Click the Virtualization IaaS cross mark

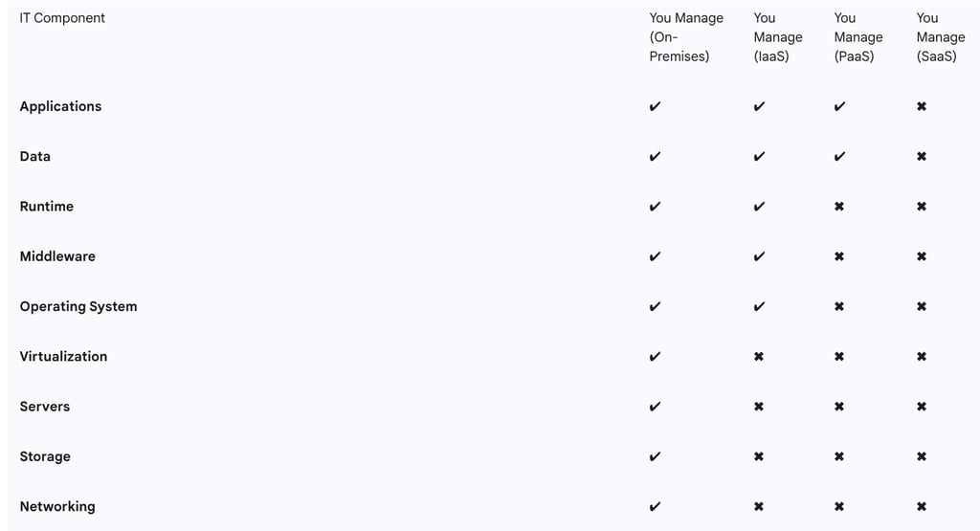(x=759, y=357)
